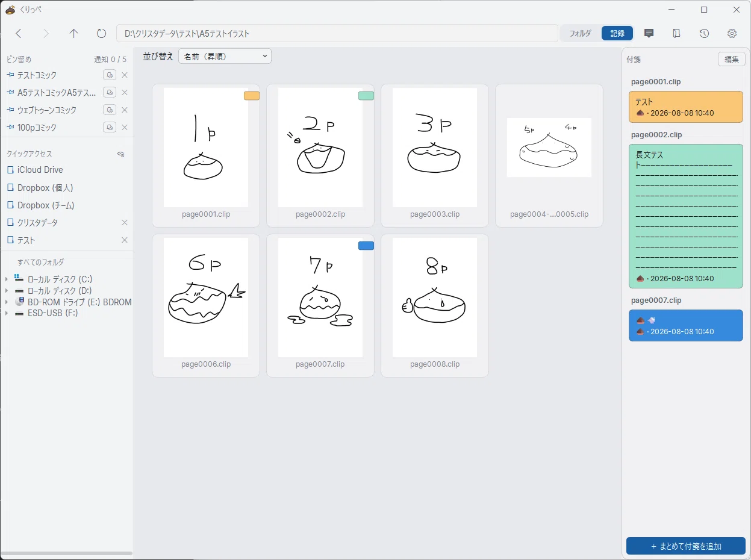751x560 pixels.
Task: Open the history clock icon
Action: (704, 34)
